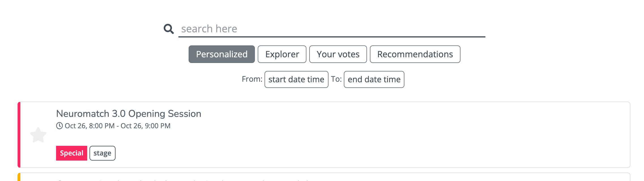Open the Neuromatch 3.0 Opening Session title

click(x=129, y=114)
